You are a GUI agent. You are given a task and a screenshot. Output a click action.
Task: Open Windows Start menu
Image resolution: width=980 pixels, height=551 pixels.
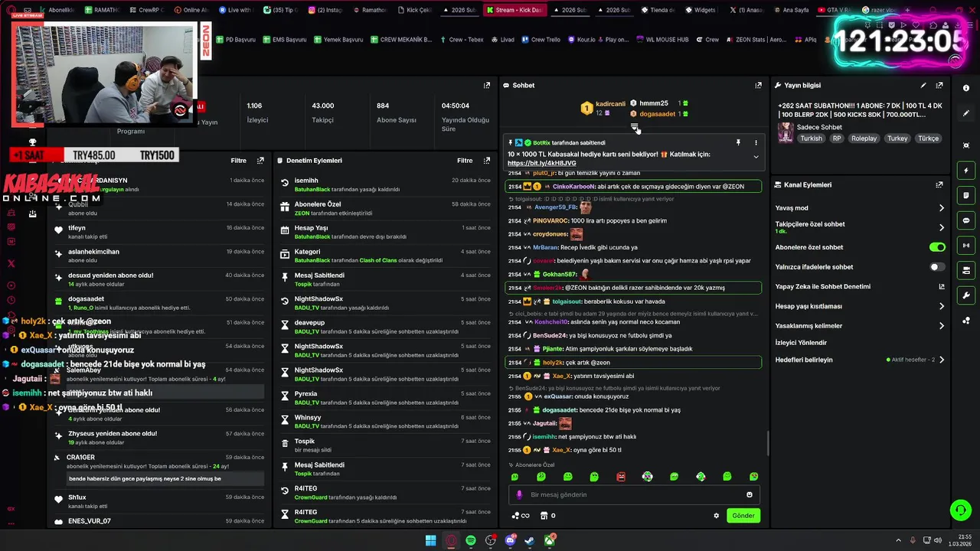[x=431, y=540]
